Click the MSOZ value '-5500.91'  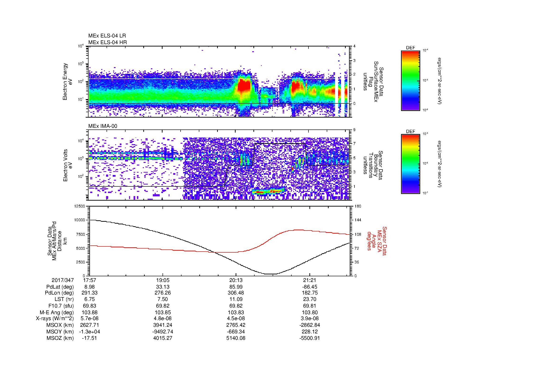tap(309, 338)
